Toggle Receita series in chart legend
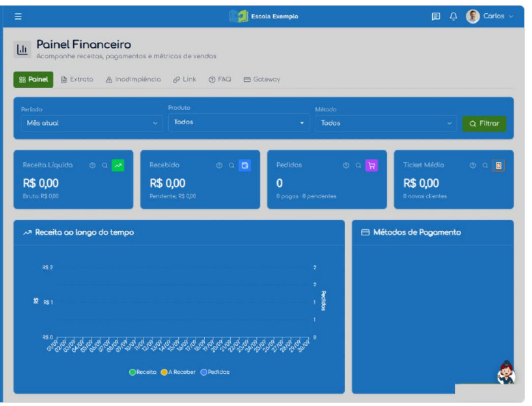 click(143, 372)
